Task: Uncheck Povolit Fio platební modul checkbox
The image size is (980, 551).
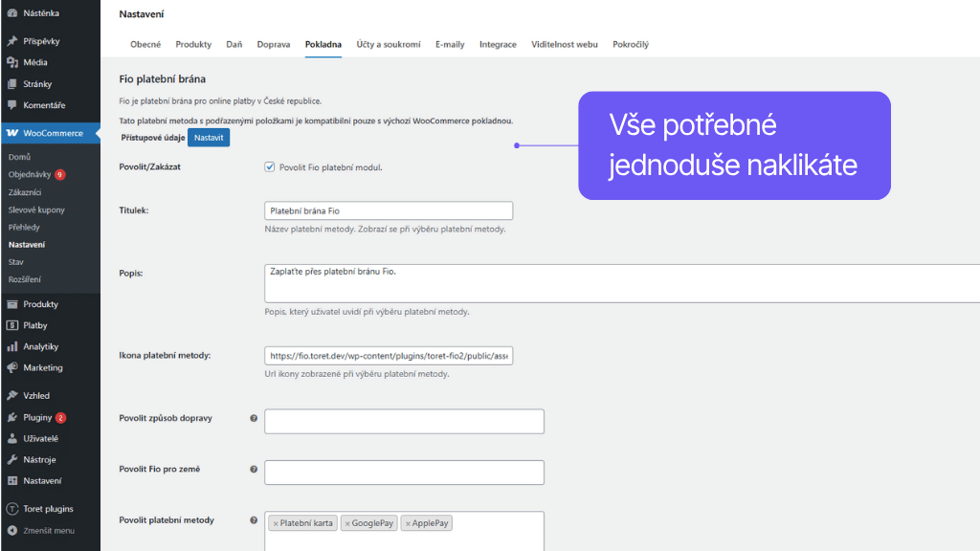Action: (x=269, y=166)
